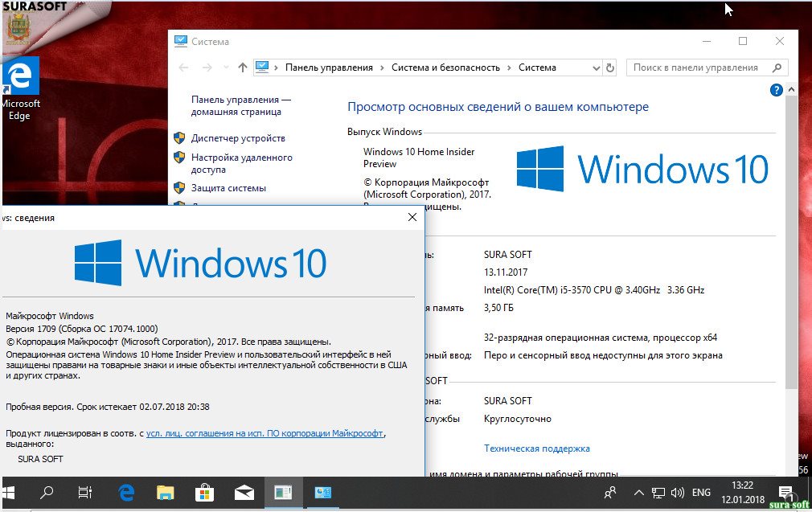Minimize the Система window
The height and width of the screenshot is (512, 812).
tap(707, 42)
